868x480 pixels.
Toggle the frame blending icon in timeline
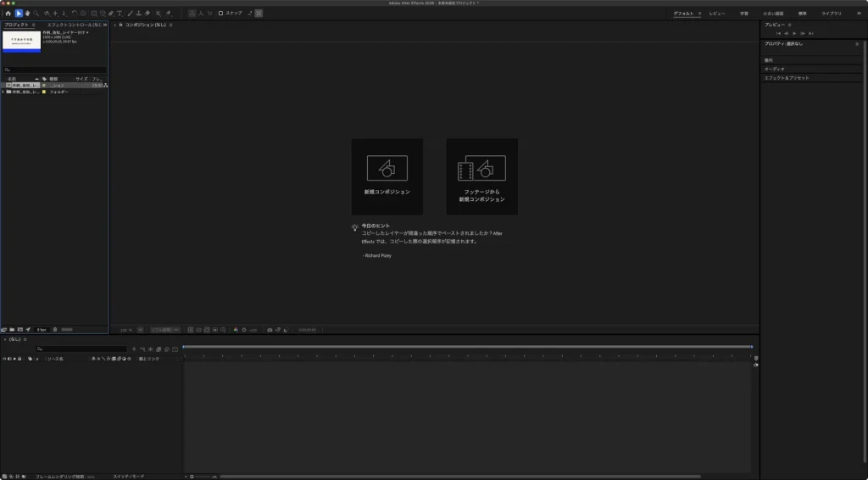click(159, 349)
